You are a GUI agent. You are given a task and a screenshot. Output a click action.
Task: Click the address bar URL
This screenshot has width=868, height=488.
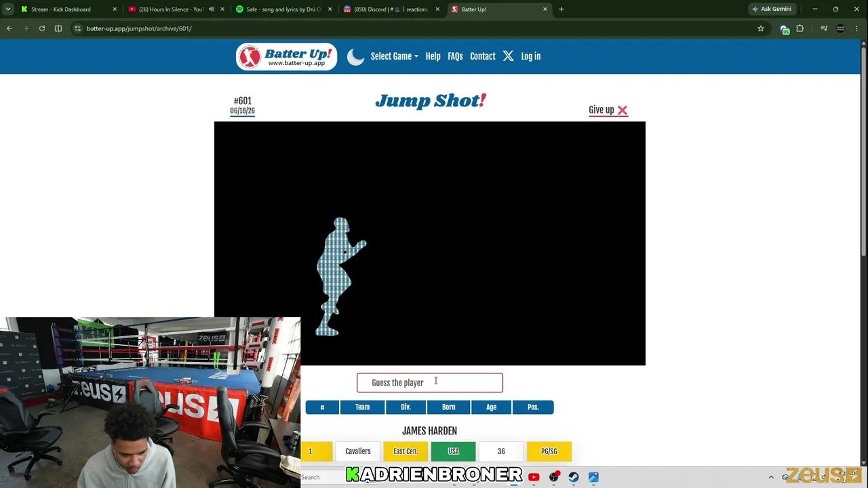tap(139, 28)
